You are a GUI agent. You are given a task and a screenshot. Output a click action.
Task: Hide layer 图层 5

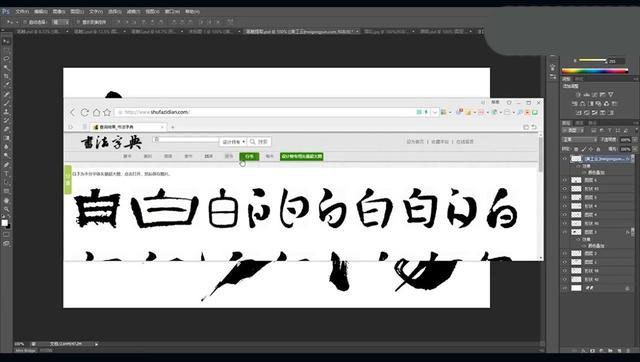(x=565, y=197)
